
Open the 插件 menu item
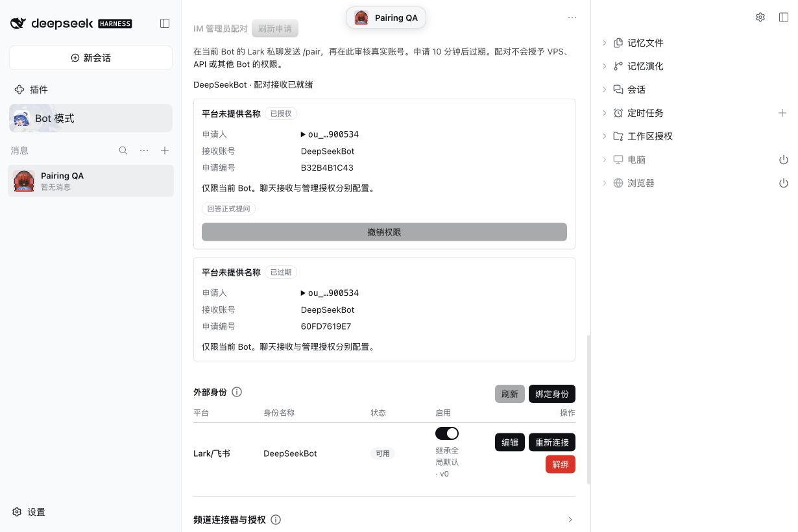click(91, 90)
